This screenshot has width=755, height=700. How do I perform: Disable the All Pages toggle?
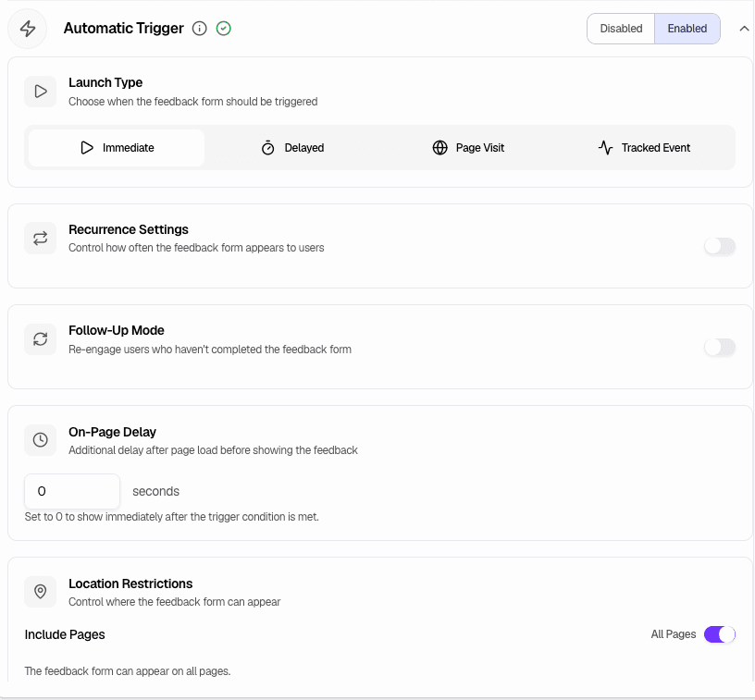(719, 634)
